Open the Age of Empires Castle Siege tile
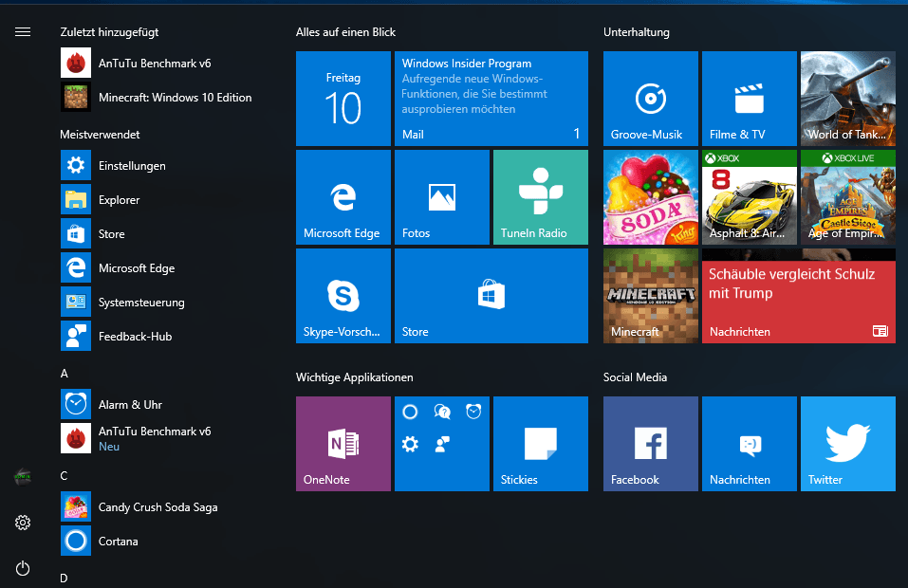 click(848, 197)
